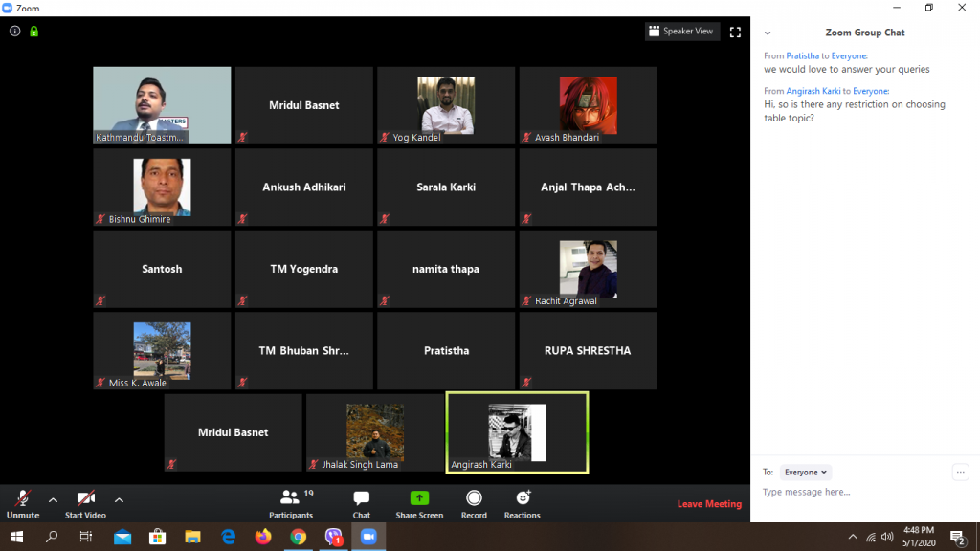Image resolution: width=980 pixels, height=551 pixels.
Task: Open chat more options ellipsis button
Action: click(x=960, y=472)
